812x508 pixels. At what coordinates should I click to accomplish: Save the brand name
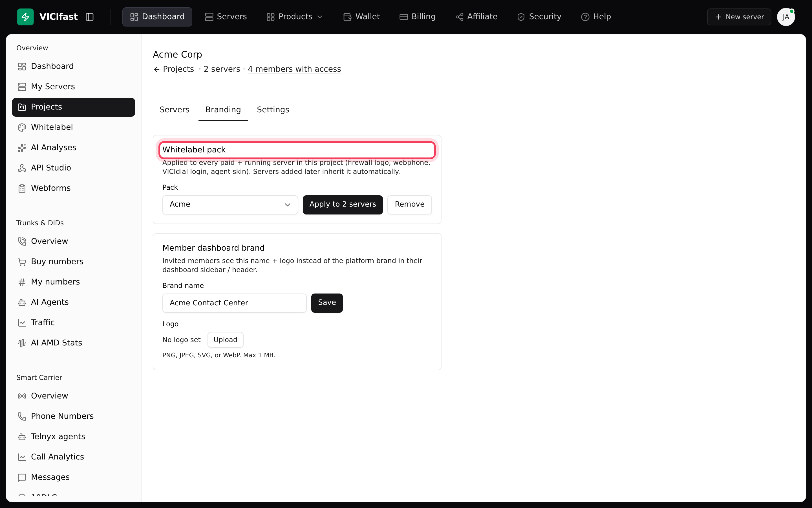pyautogui.click(x=327, y=303)
